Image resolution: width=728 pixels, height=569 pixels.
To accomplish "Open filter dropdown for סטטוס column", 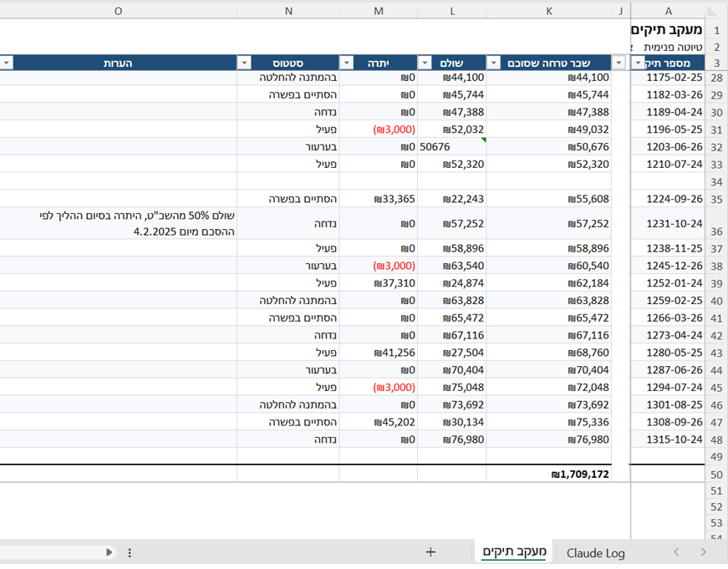I will click(x=244, y=63).
